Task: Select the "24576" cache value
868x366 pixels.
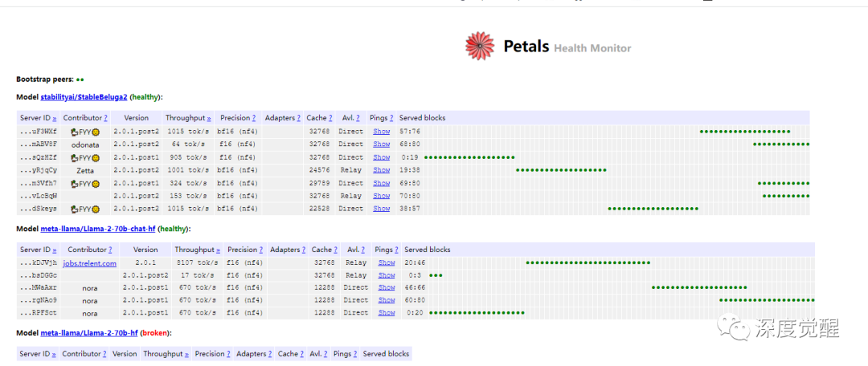Action: [319, 170]
